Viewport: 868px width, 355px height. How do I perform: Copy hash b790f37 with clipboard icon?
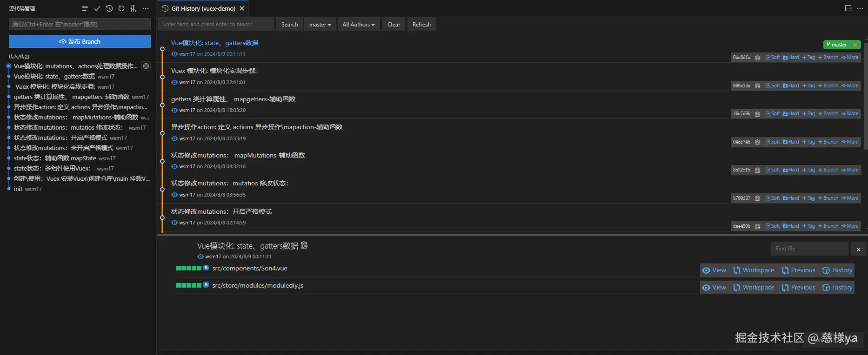[x=757, y=198]
